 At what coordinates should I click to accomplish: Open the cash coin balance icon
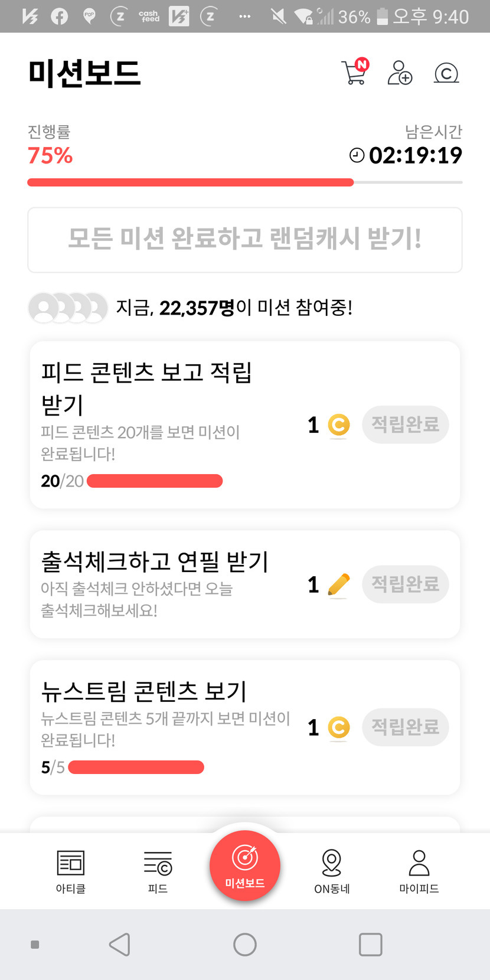[446, 73]
